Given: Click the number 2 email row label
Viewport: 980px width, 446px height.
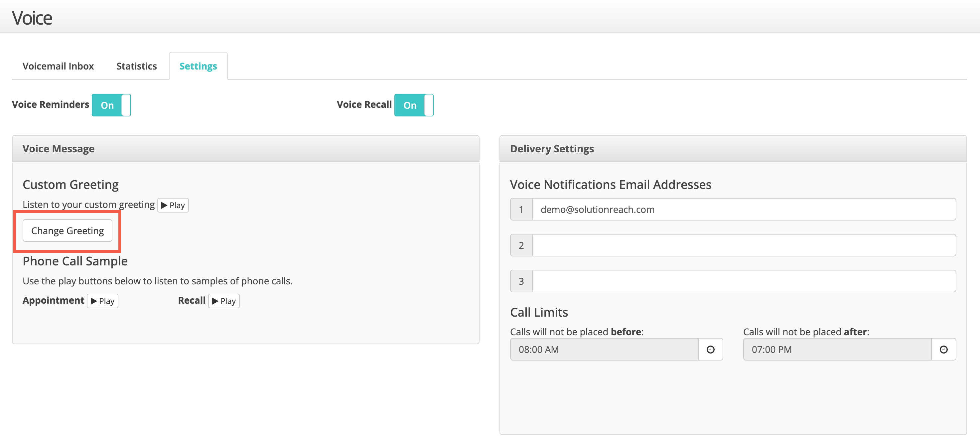Looking at the screenshot, I should click(521, 245).
